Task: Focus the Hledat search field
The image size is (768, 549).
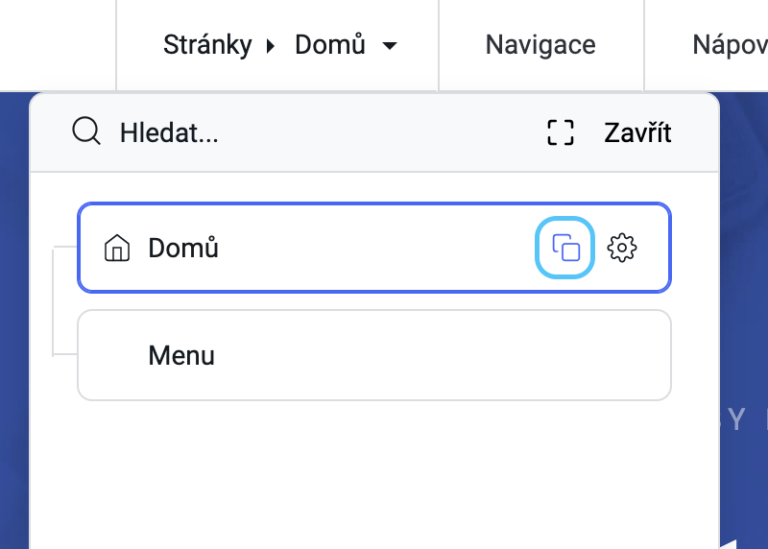Action: [304, 133]
